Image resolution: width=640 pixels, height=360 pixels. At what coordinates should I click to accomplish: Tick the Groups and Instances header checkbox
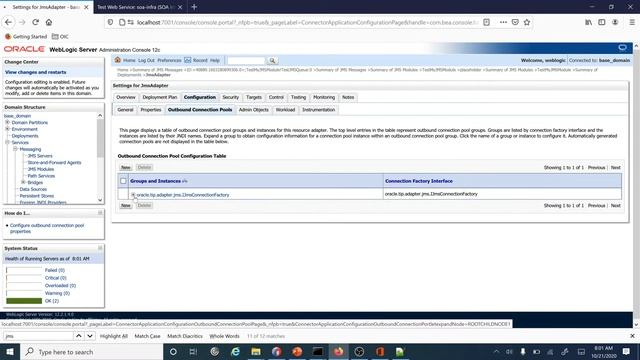[123, 181]
